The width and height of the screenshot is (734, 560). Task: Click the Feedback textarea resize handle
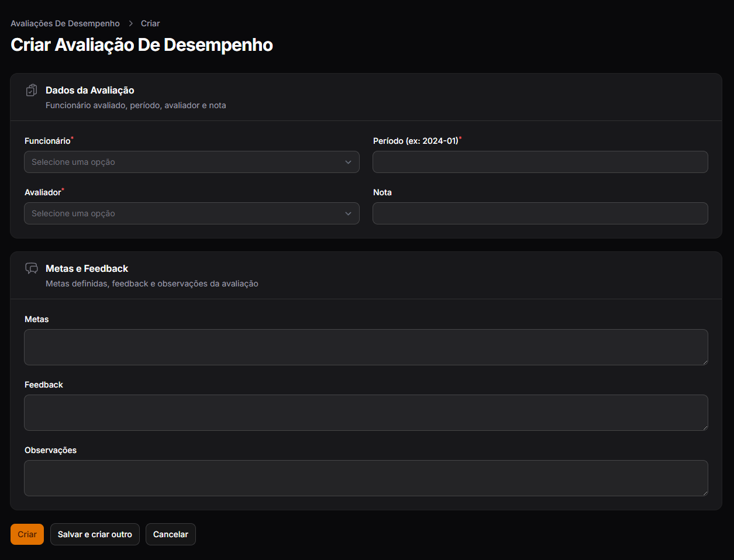coord(705,427)
